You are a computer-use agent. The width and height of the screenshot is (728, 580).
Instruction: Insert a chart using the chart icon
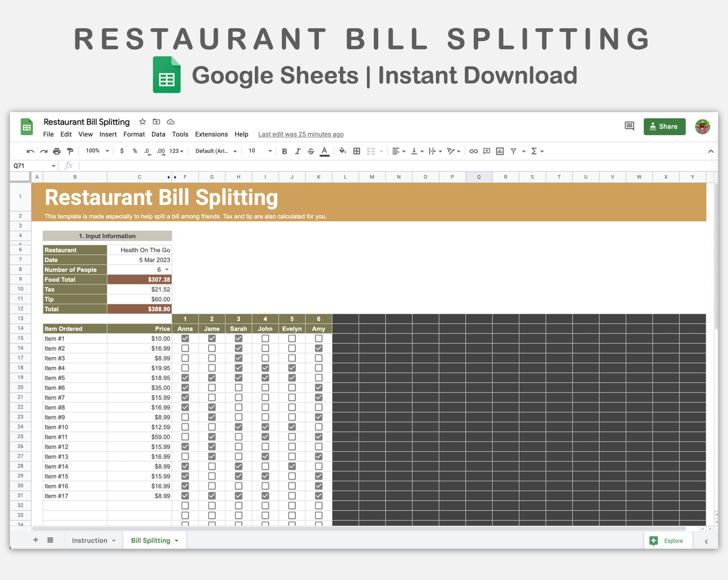click(499, 151)
